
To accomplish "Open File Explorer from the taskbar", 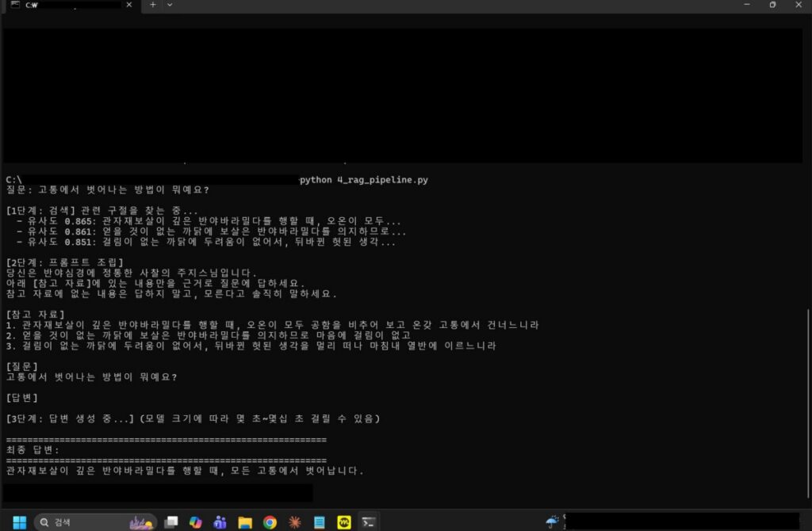I will 245,522.
